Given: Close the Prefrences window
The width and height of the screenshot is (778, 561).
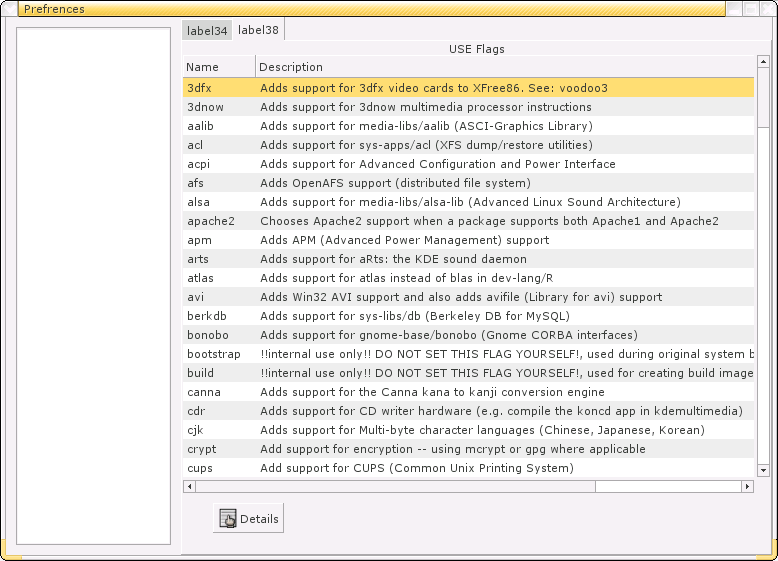Looking at the screenshot, I should [766, 8].
